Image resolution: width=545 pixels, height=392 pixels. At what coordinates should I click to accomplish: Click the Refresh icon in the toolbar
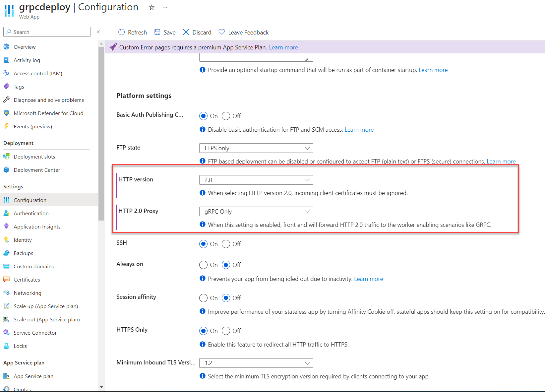coord(122,32)
